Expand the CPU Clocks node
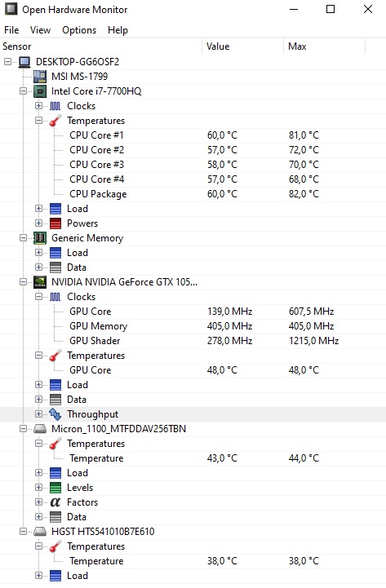Screen dimensions: 386x588 pos(38,106)
